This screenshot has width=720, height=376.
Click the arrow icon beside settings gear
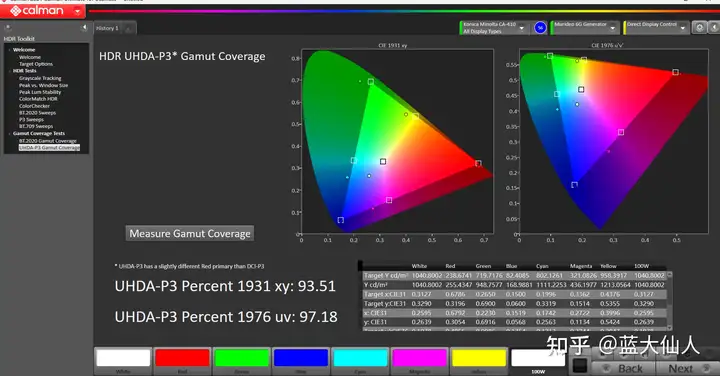click(714, 28)
